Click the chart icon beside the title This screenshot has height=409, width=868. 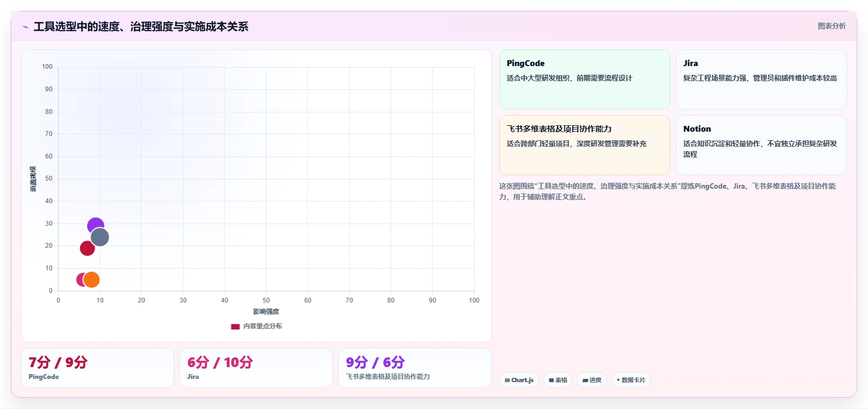pos(25,27)
